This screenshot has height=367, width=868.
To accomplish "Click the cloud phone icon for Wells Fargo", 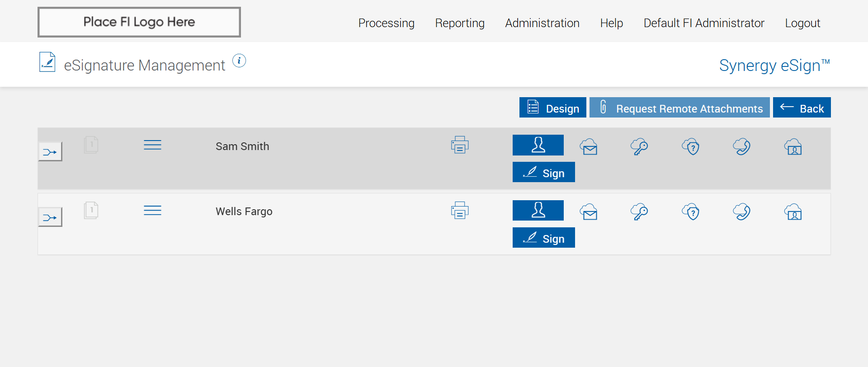I will (742, 212).
